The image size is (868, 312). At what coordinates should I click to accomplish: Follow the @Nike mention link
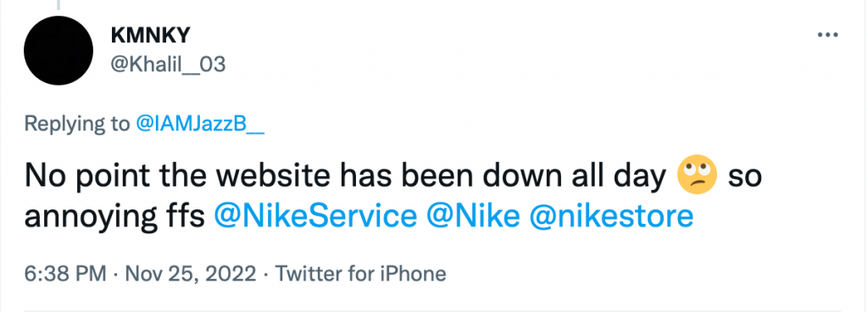pyautogui.click(x=473, y=216)
